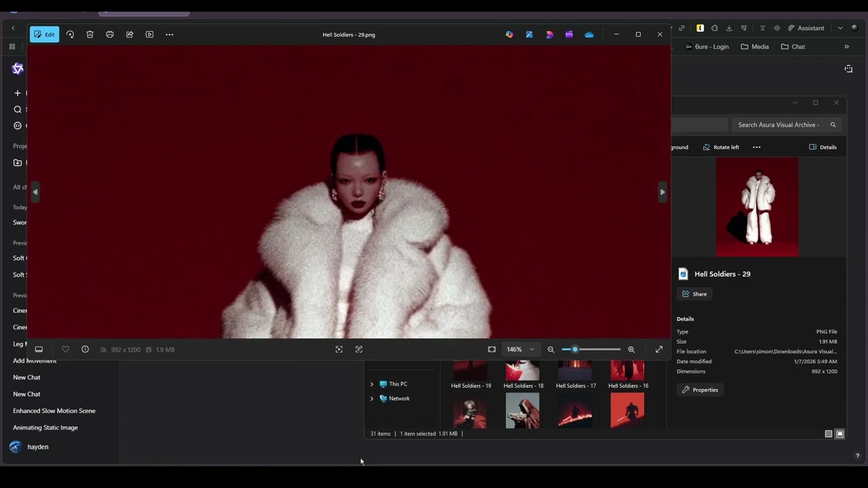Open Properties for Hell Soldiers - 29
The width and height of the screenshot is (868, 488).
(x=700, y=390)
